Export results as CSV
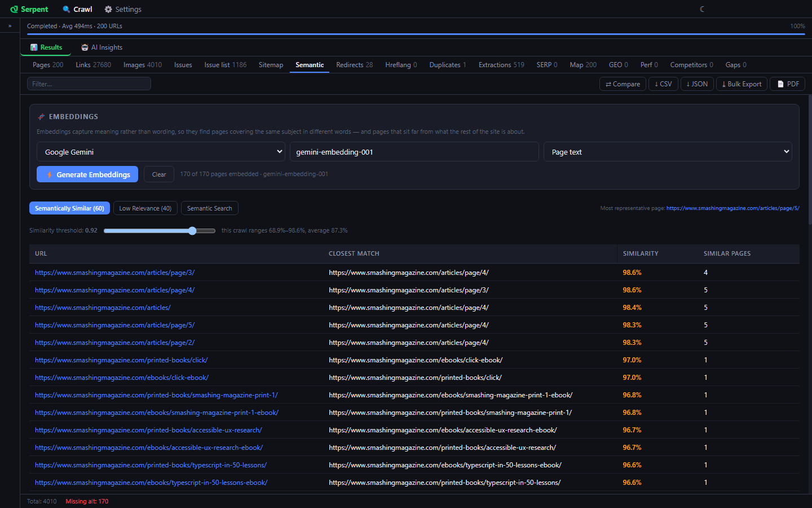This screenshot has width=812, height=508. [x=663, y=84]
